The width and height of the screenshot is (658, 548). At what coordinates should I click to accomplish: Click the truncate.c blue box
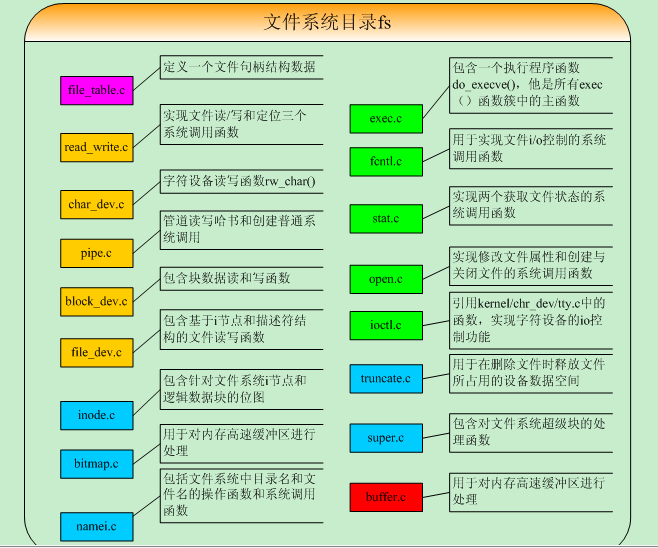(386, 378)
